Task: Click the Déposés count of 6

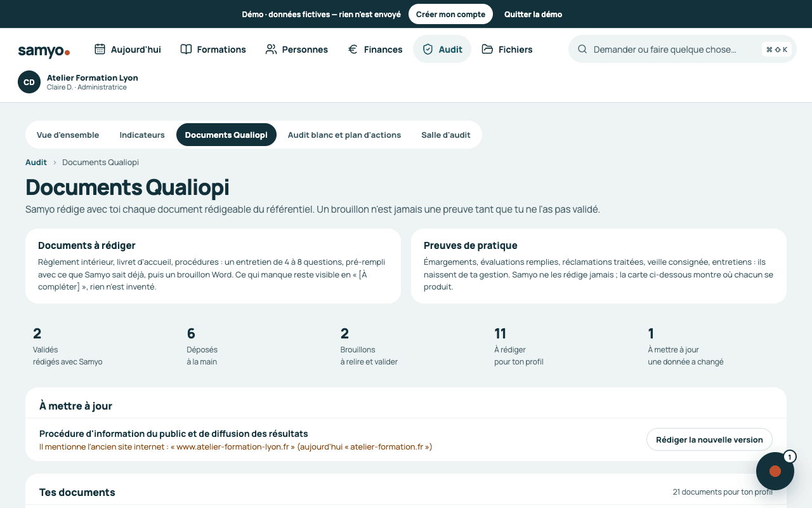Action: click(191, 333)
